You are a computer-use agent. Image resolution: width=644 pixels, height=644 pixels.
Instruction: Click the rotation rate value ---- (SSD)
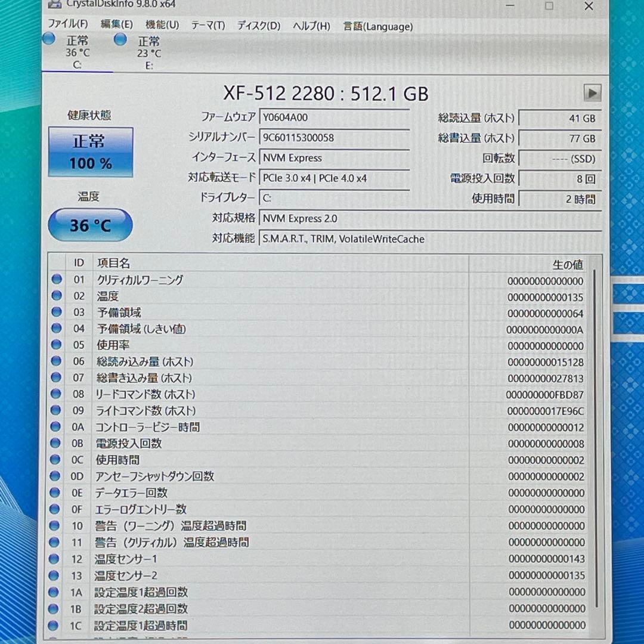pyautogui.click(x=560, y=159)
